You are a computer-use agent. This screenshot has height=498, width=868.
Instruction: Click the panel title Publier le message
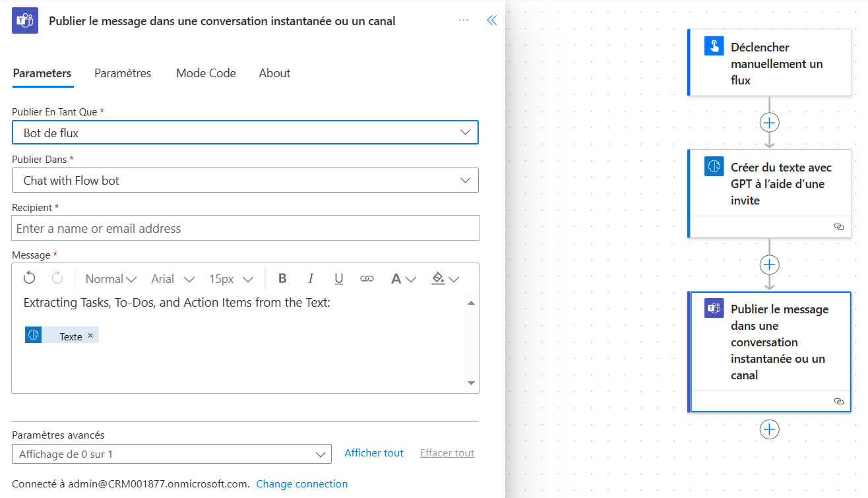click(x=222, y=20)
